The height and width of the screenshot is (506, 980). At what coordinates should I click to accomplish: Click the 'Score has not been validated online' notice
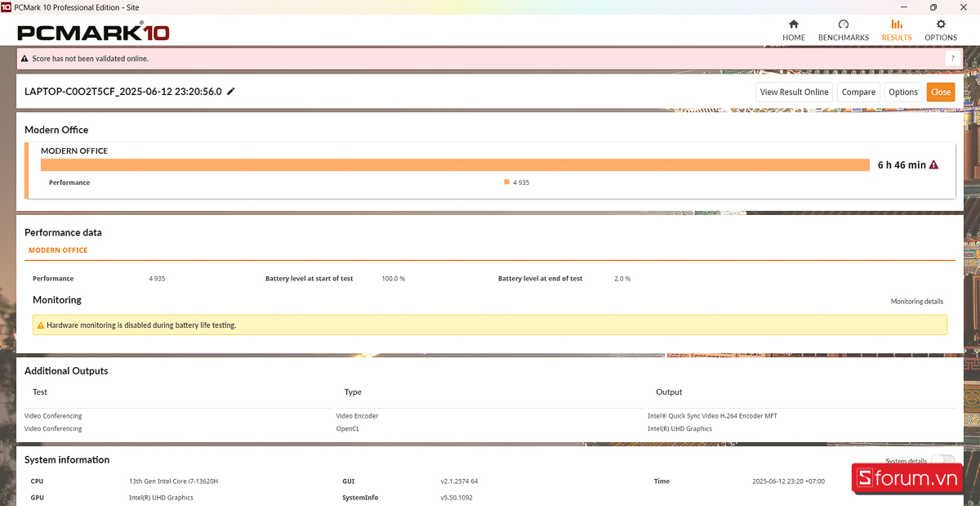tap(90, 59)
